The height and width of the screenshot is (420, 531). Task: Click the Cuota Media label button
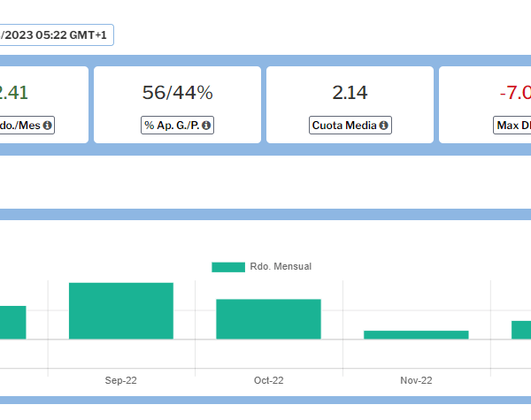click(x=350, y=126)
